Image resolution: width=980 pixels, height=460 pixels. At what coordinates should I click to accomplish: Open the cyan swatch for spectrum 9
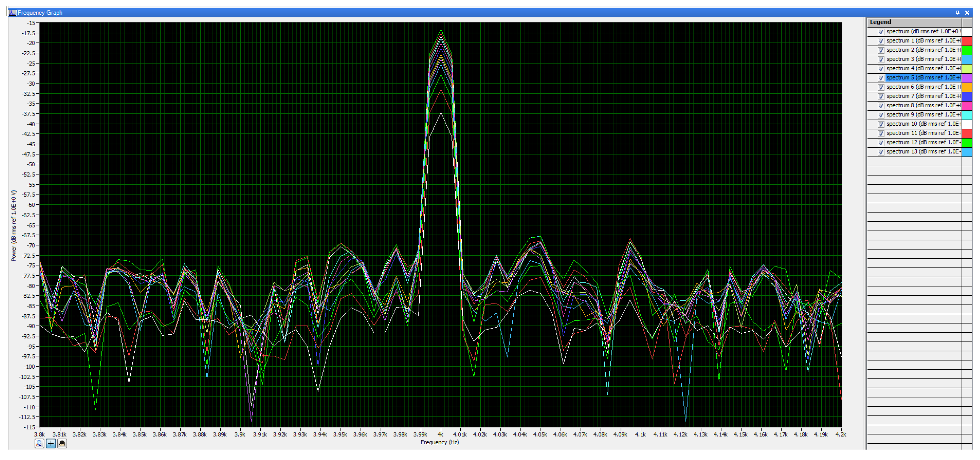(x=967, y=115)
